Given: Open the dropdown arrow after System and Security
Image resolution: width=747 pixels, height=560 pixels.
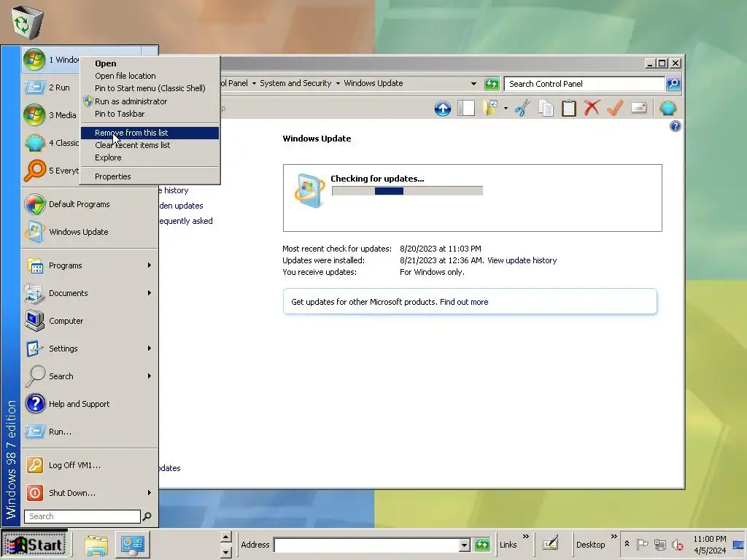Looking at the screenshot, I should pos(338,83).
